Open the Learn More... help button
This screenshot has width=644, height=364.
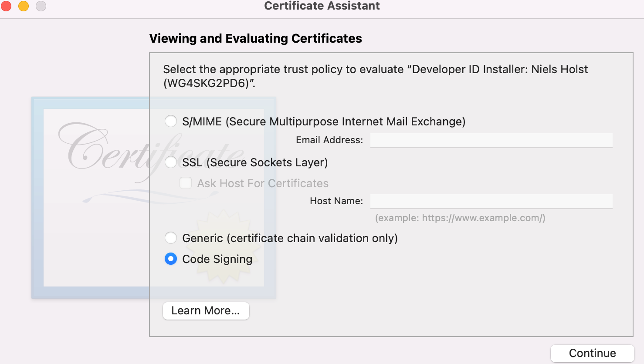tap(206, 310)
